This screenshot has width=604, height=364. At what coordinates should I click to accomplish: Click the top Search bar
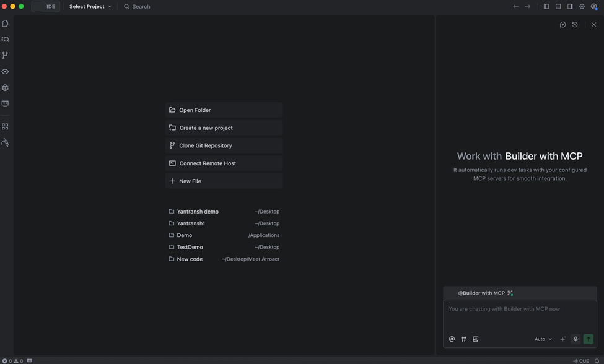[x=137, y=7]
